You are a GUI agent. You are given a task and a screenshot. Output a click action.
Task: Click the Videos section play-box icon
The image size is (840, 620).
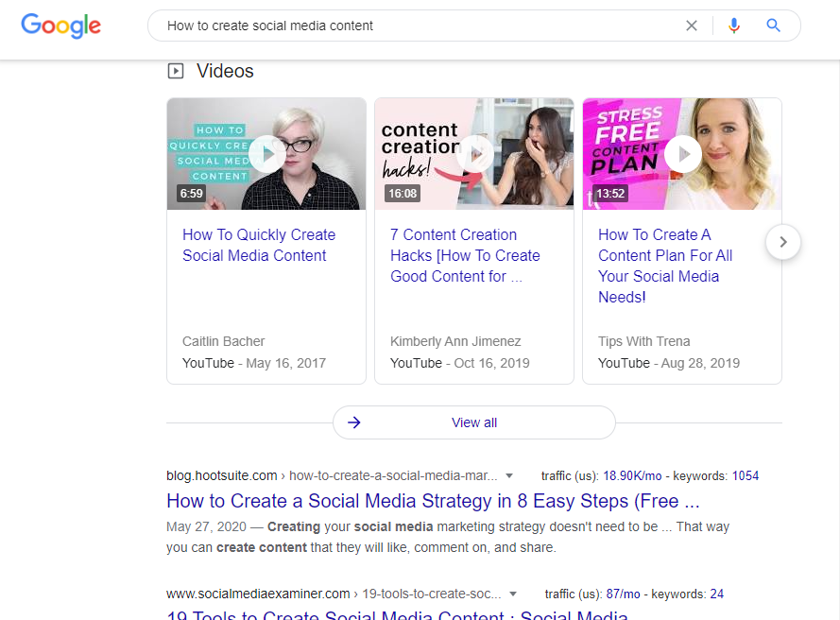coord(175,71)
